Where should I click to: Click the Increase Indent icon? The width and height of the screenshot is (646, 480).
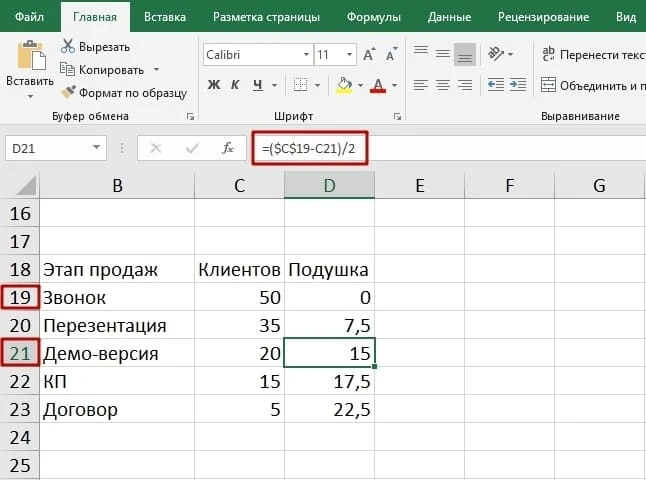pyautogui.click(x=517, y=85)
